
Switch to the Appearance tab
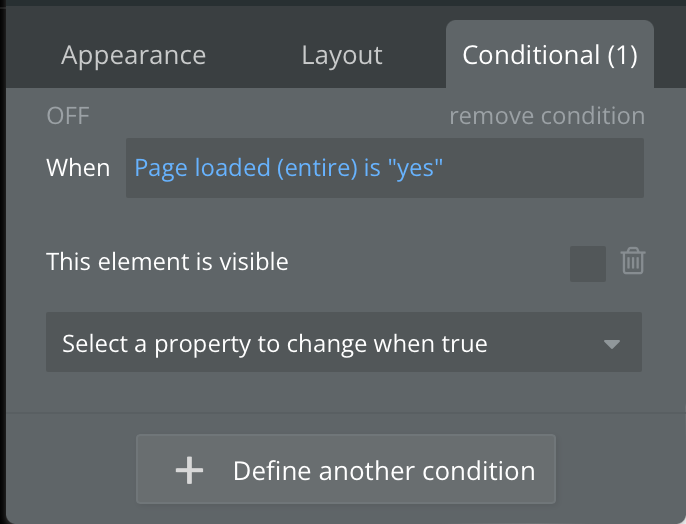(133, 55)
